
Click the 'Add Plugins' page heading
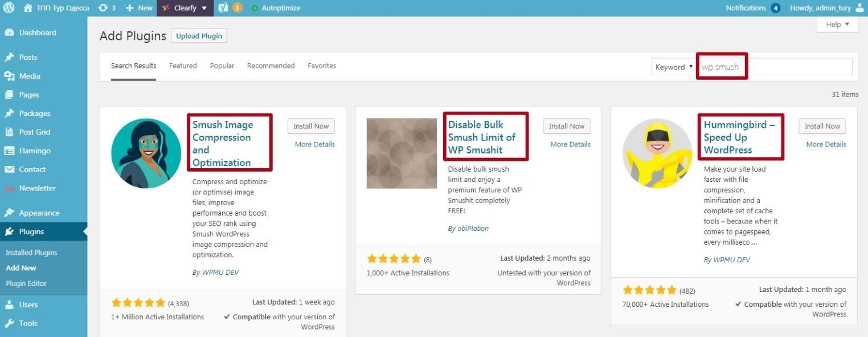coord(133,36)
